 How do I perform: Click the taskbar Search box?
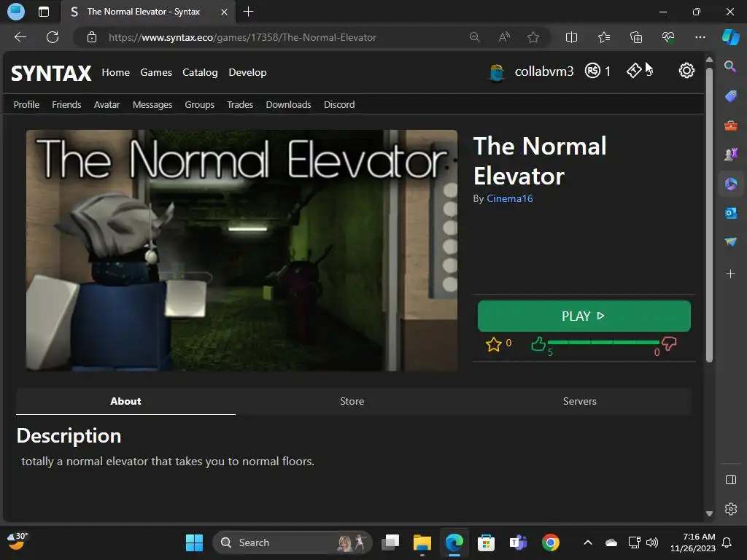click(x=293, y=542)
